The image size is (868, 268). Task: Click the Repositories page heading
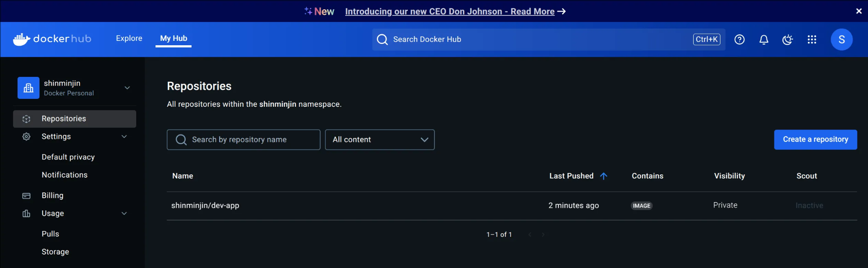[199, 86]
